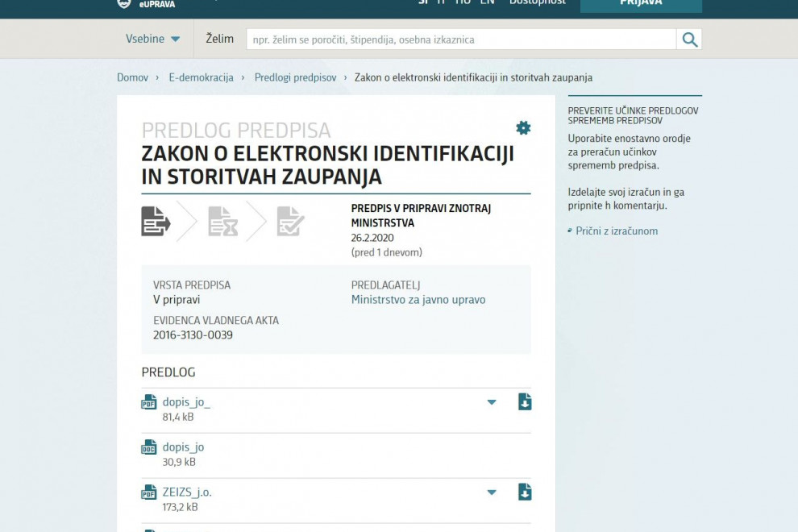
Task: Expand options for ZEIZS_j.o. file
Action: pyautogui.click(x=492, y=493)
